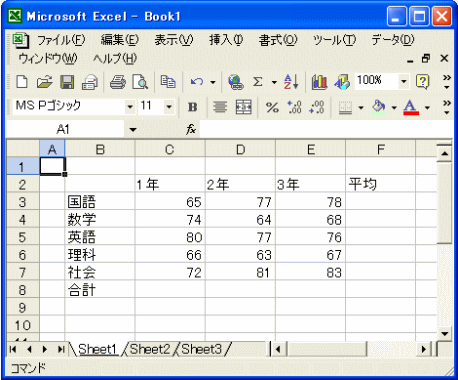
Task: Click the vertical scrollbar down arrow
Action: (444, 333)
